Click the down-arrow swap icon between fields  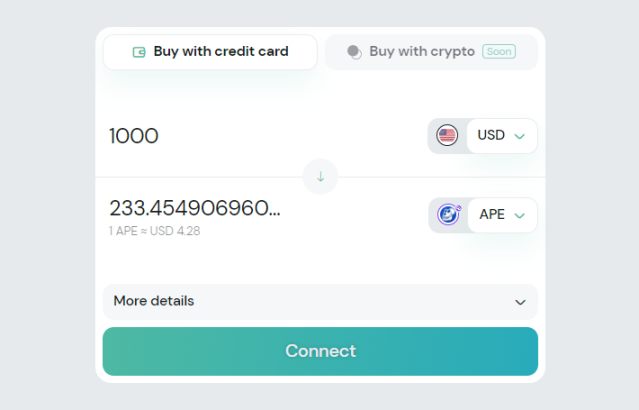(320, 177)
